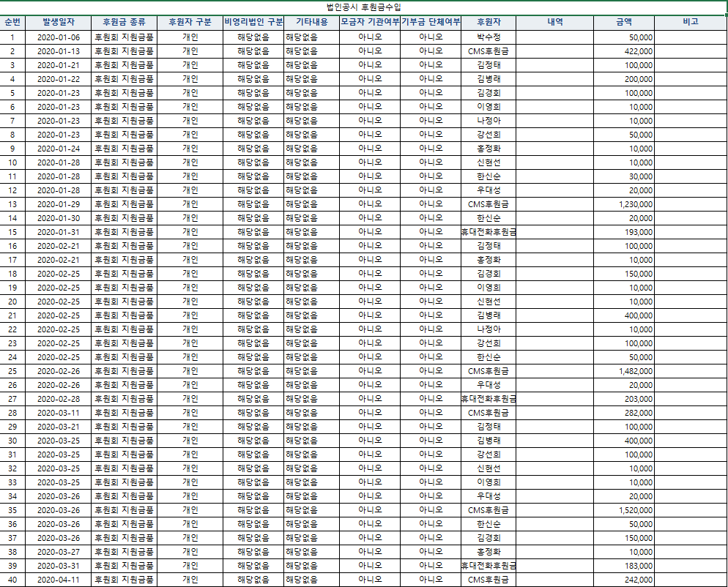
Task: Select date cell 2020-03-11
Action: click(x=59, y=414)
